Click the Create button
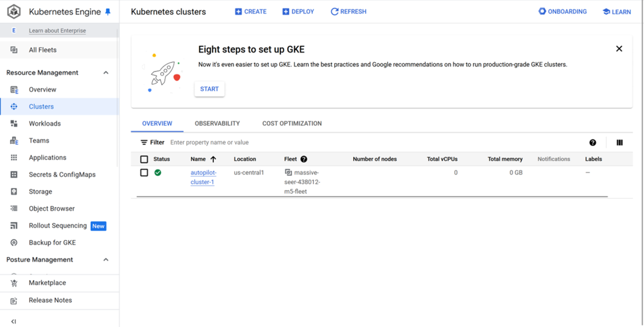This screenshot has height=327, width=644. 251,11
